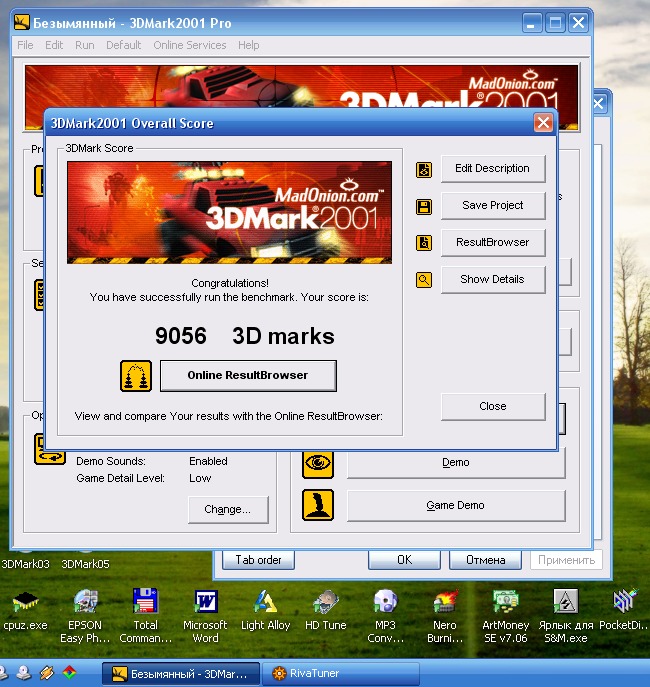Click the Edit Description button

coord(493,169)
